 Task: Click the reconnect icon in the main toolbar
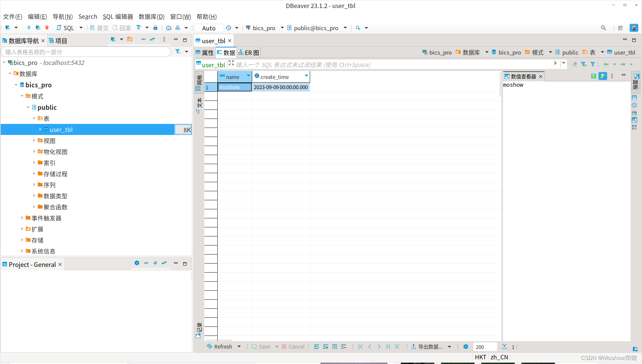pos(38,28)
